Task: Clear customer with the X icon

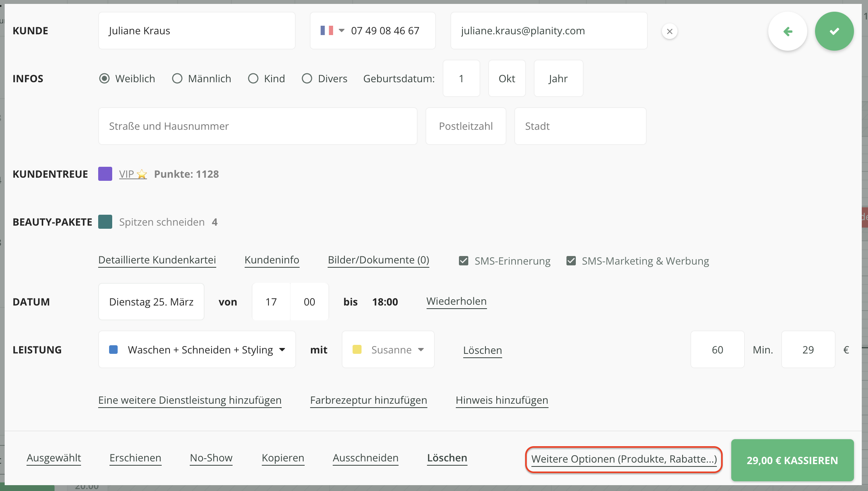Action: [669, 31]
